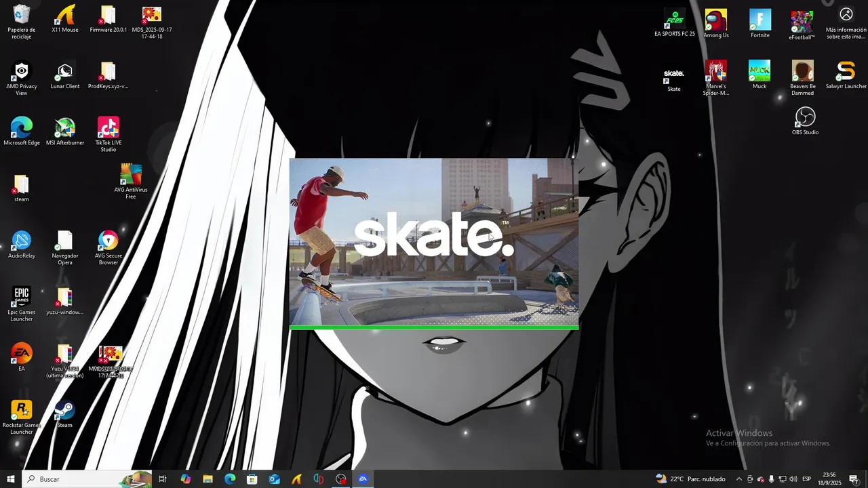Image resolution: width=868 pixels, height=488 pixels.
Task: Click the Meet Now tray icon
Action: click(x=750, y=479)
